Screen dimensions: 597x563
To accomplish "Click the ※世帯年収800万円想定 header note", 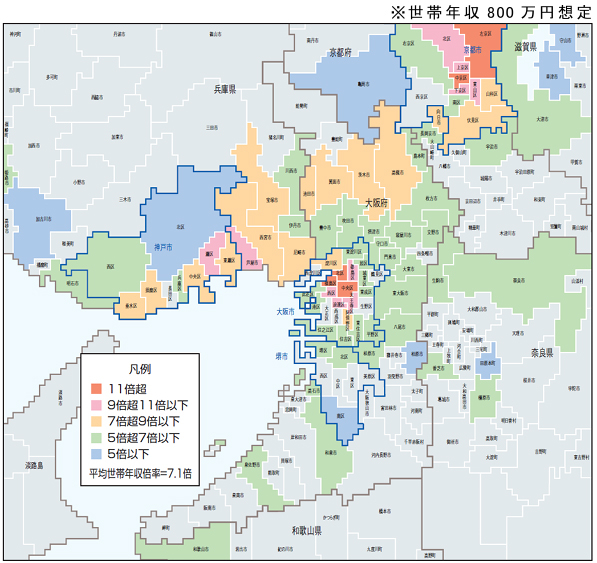I will 491,12.
